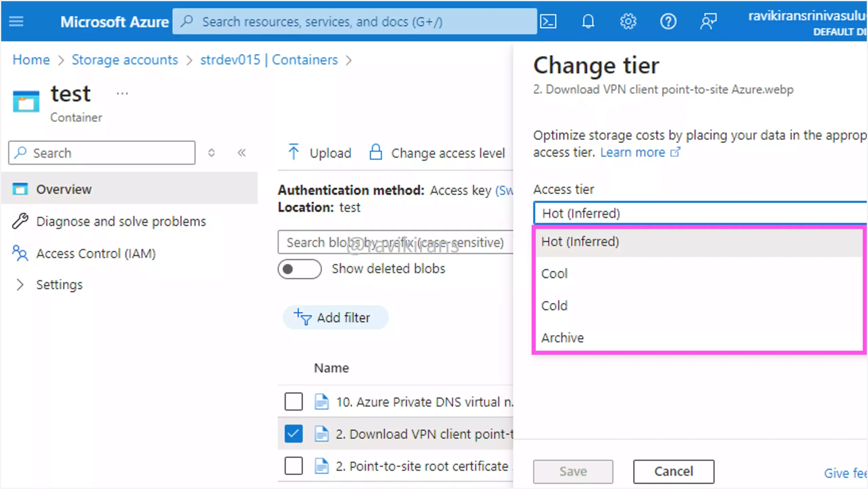The width and height of the screenshot is (868, 489).
Task: Open Overview in the container menu
Action: point(130,189)
